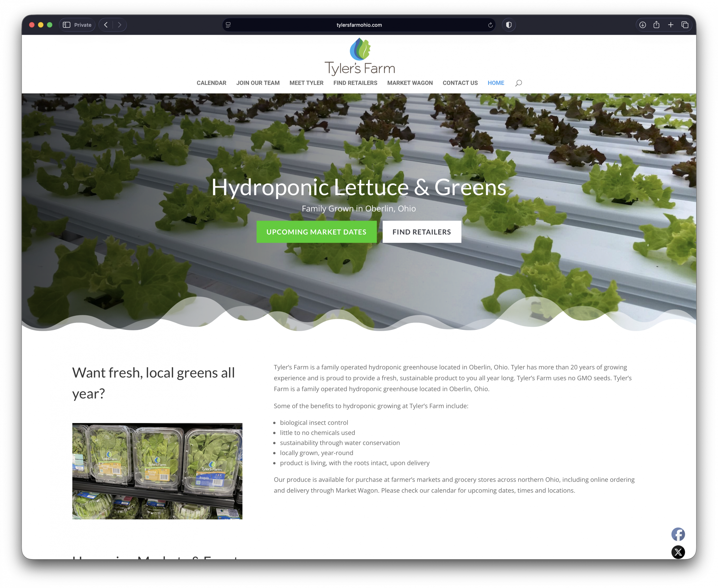Focus the address bar showing tylersfarmohio.com
718x588 pixels.
click(x=359, y=25)
